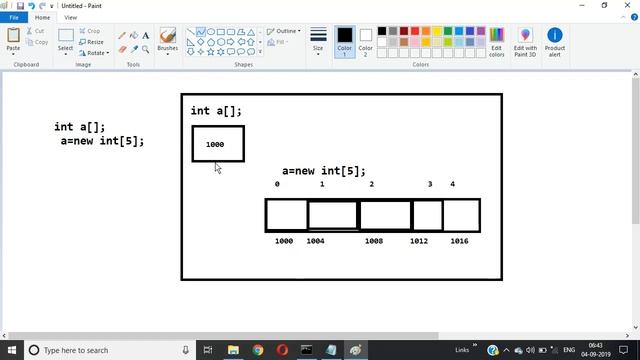
Task: Open the shape Outline dropdown
Action: click(x=284, y=31)
